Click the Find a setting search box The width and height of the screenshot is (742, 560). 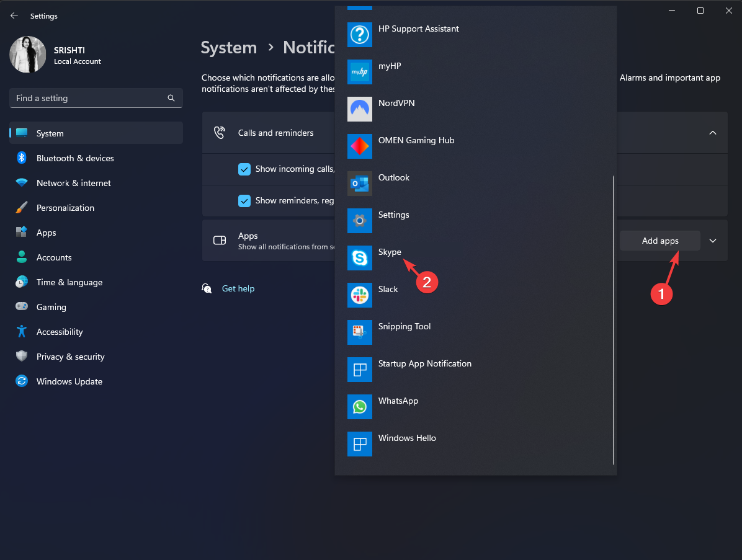[x=96, y=98]
